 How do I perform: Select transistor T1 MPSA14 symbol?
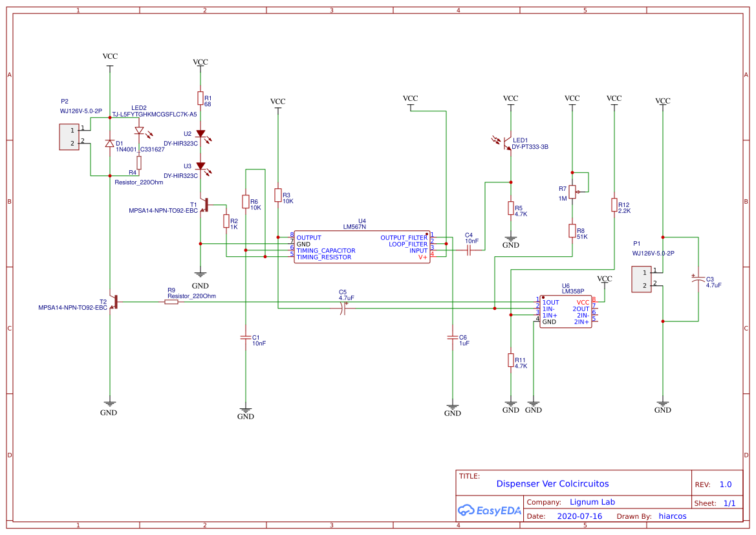(207, 206)
